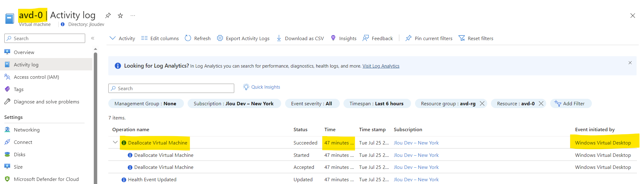Sort by Event initiated by column
644x184 pixels.
(x=595, y=130)
